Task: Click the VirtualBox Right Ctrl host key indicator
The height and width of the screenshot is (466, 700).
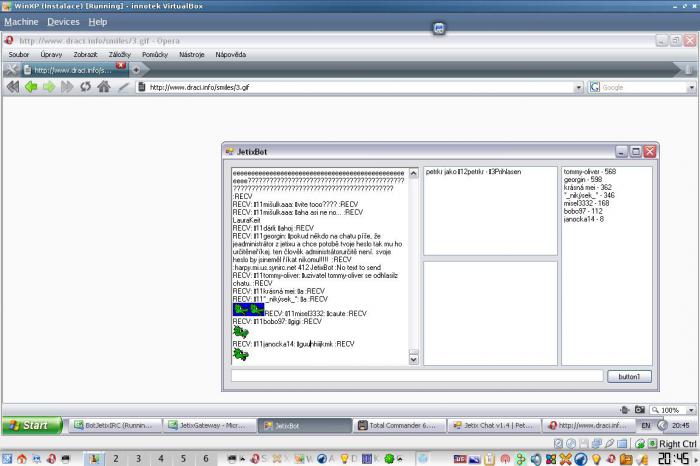Action: tap(677, 444)
